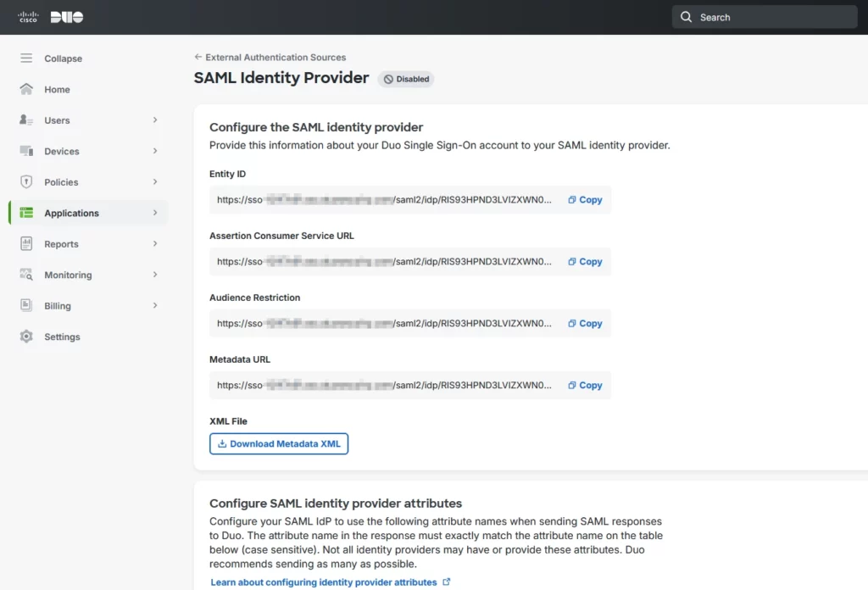
Task: Expand the Users submenu chevron
Action: [x=155, y=120]
